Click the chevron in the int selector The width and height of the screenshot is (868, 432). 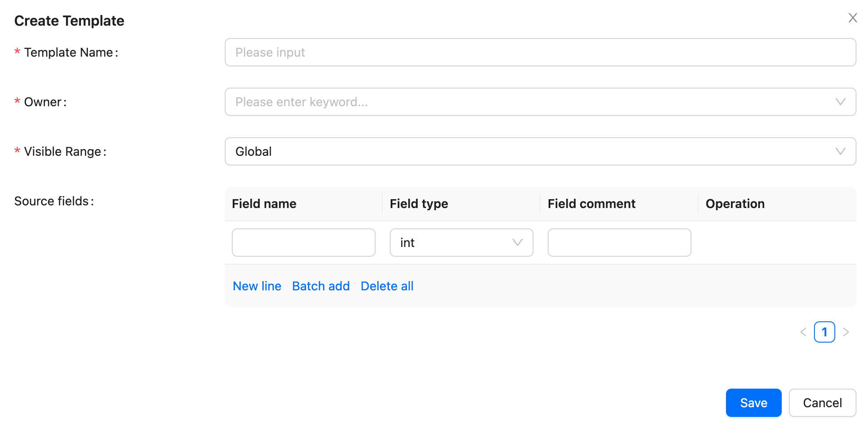click(517, 243)
